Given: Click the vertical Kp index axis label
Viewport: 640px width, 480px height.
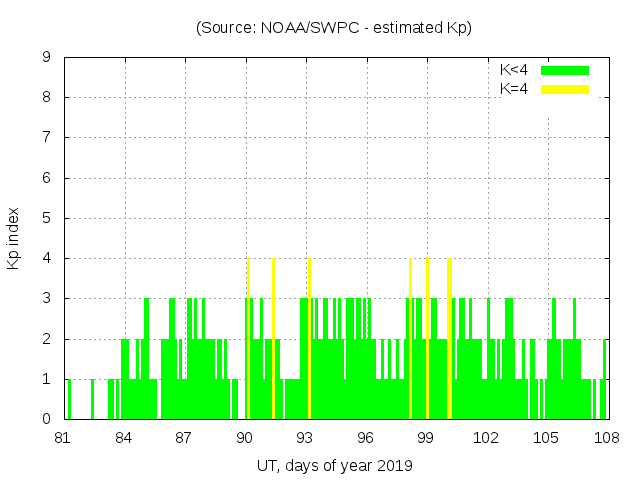Looking at the screenshot, I should point(14,238).
